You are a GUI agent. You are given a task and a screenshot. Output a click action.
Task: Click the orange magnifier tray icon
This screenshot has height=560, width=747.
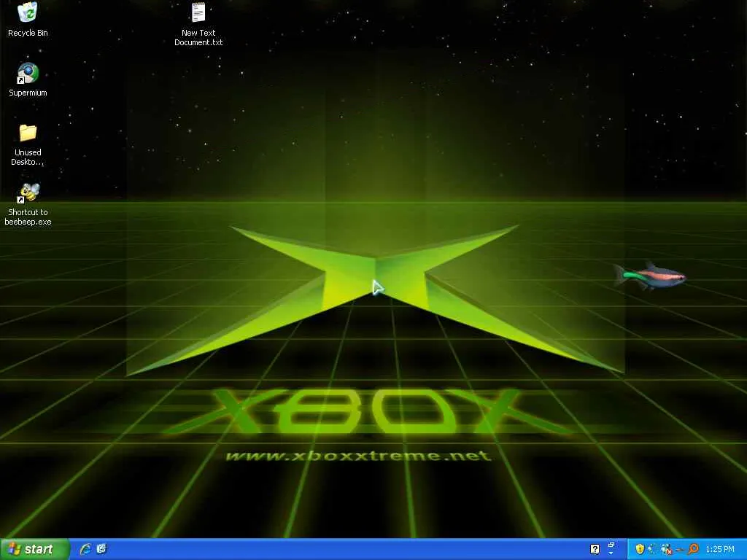[x=693, y=549]
